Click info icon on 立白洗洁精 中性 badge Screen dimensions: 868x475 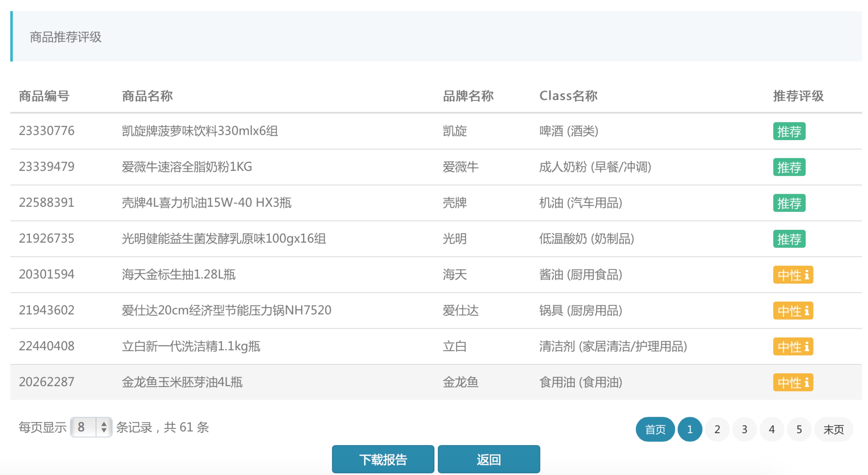[807, 346]
